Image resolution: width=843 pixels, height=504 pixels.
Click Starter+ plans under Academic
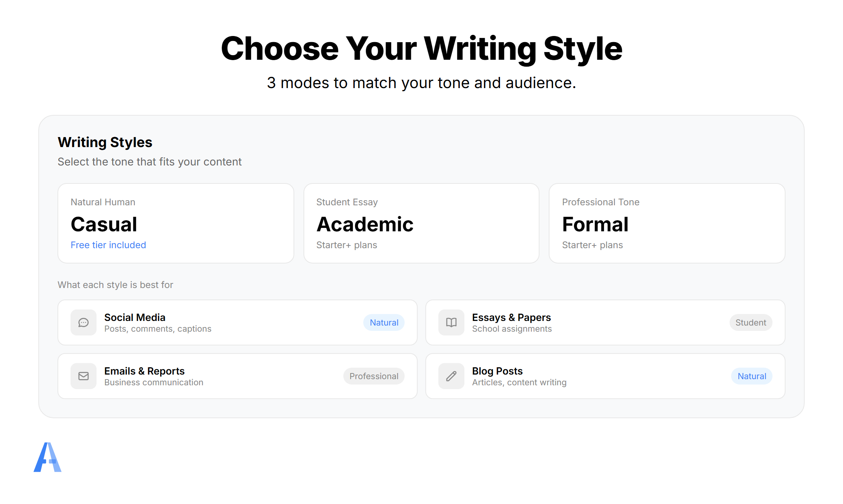point(347,245)
